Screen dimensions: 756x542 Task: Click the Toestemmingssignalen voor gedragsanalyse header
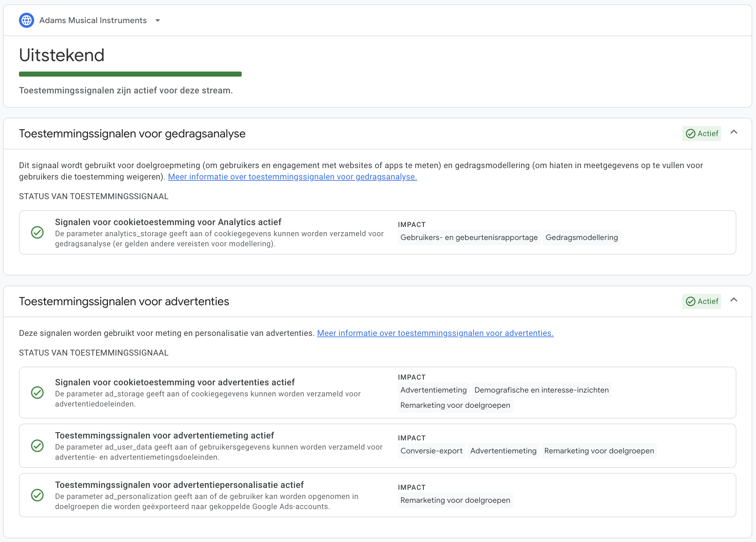click(132, 134)
